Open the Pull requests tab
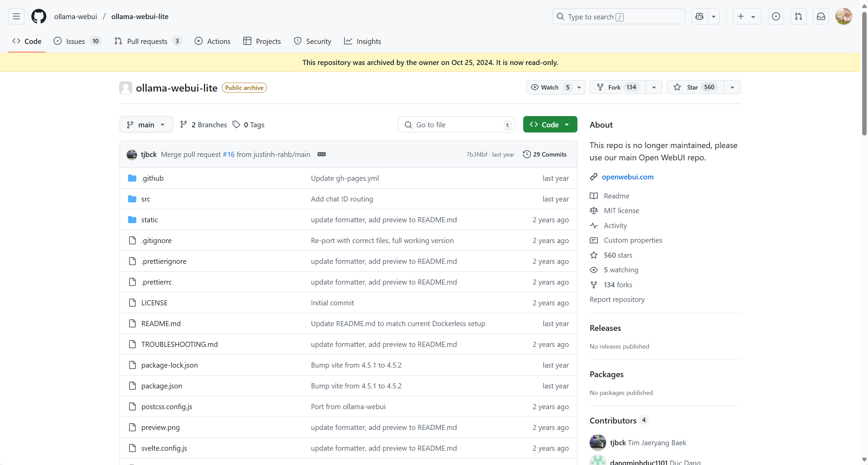Screen dimensions: 868x465 tap(148, 41)
